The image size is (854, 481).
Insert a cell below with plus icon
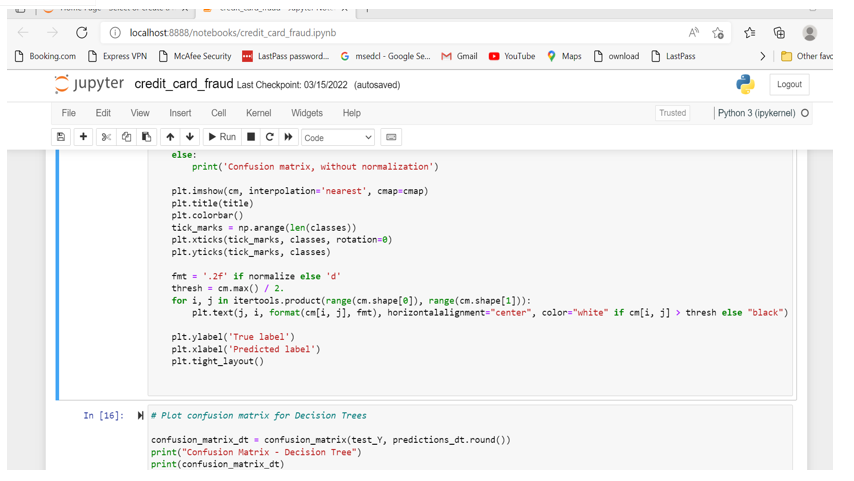[x=83, y=137]
